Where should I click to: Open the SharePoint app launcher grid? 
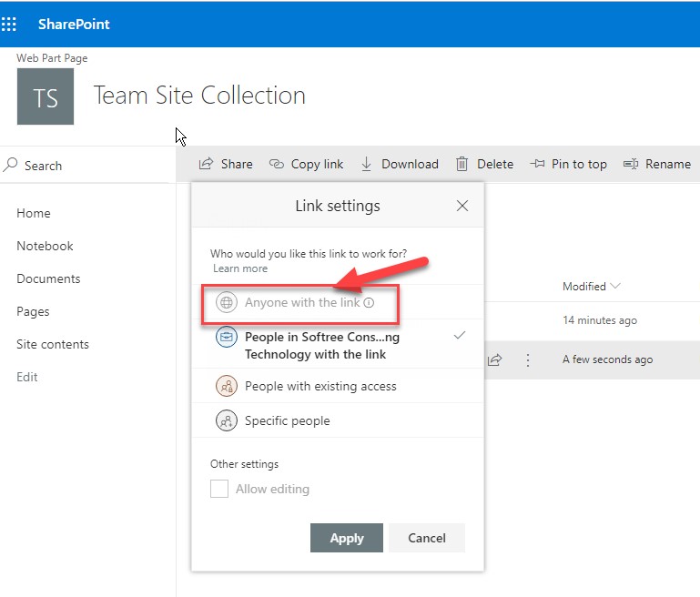[x=8, y=24]
